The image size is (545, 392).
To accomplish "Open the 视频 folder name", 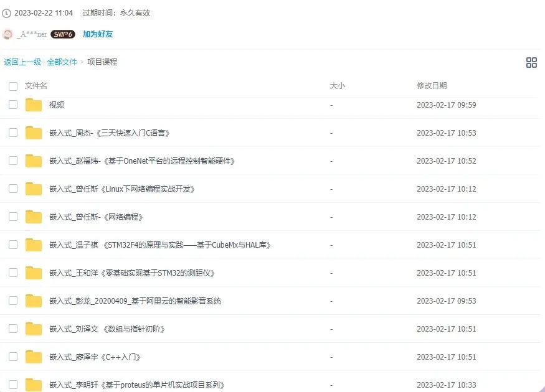I will [57, 105].
